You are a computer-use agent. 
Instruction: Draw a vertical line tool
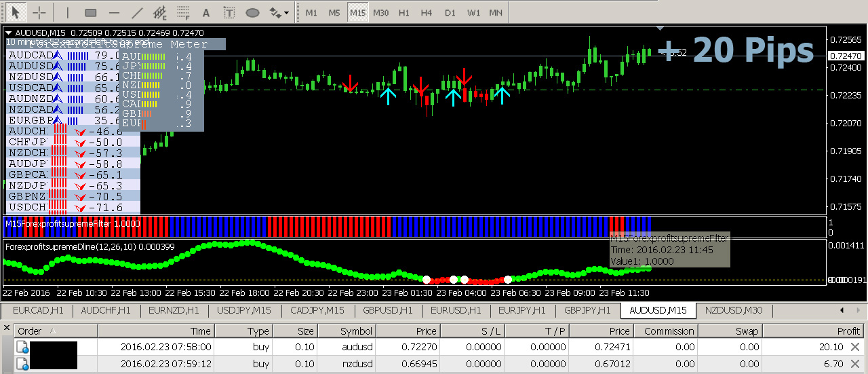click(x=66, y=12)
